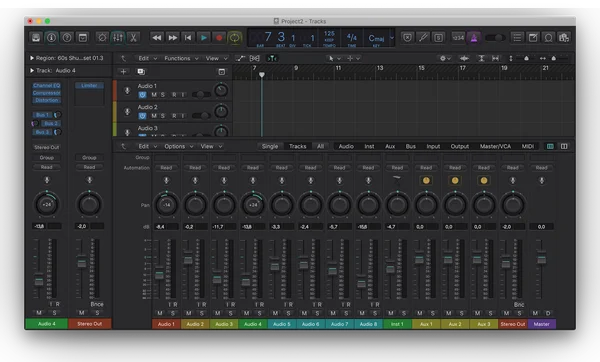Open the Tuner icon
Viewport: 600px width, 362px height.
pos(423,38)
